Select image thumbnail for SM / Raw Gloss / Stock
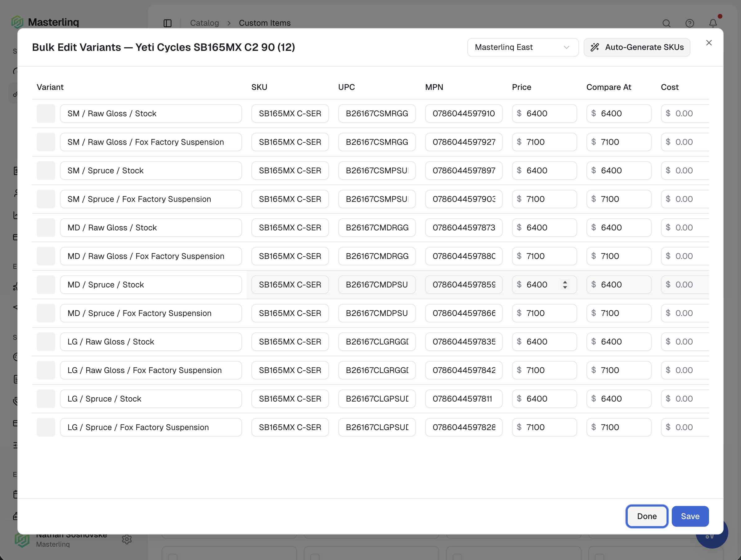The image size is (741, 560). pos(46,113)
